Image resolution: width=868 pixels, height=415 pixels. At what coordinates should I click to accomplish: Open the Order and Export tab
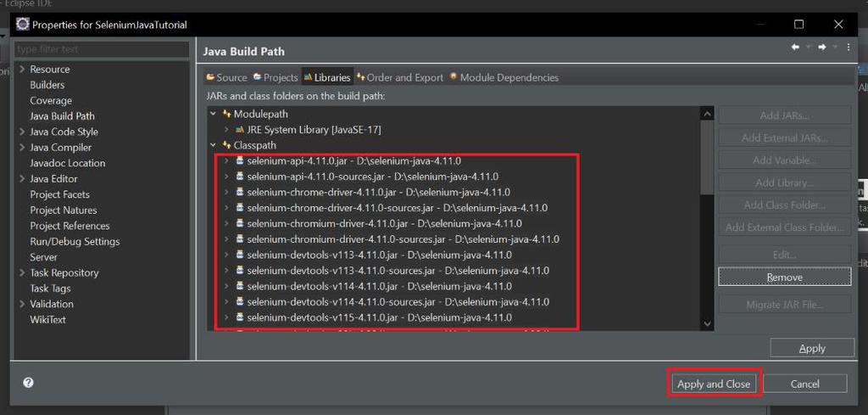tap(400, 77)
